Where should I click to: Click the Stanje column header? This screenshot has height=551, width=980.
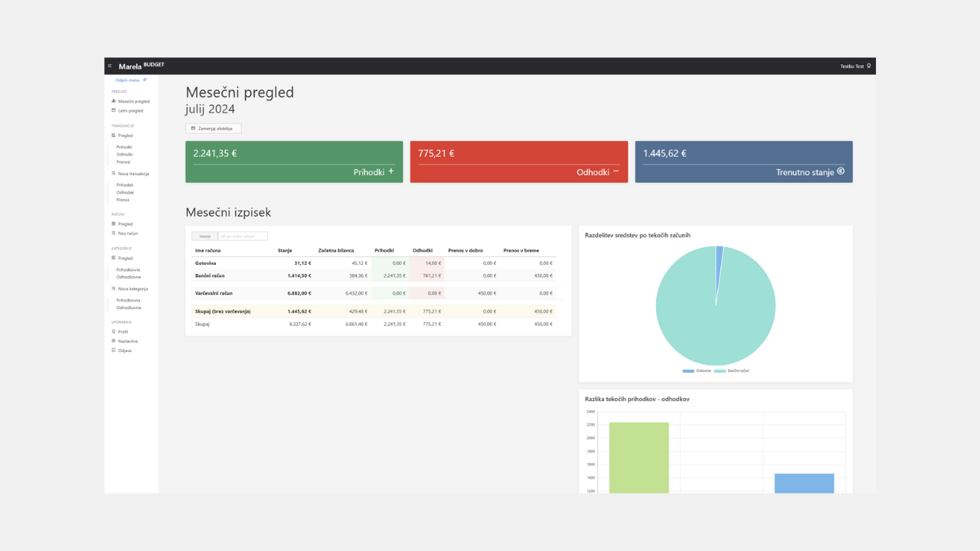[285, 250]
